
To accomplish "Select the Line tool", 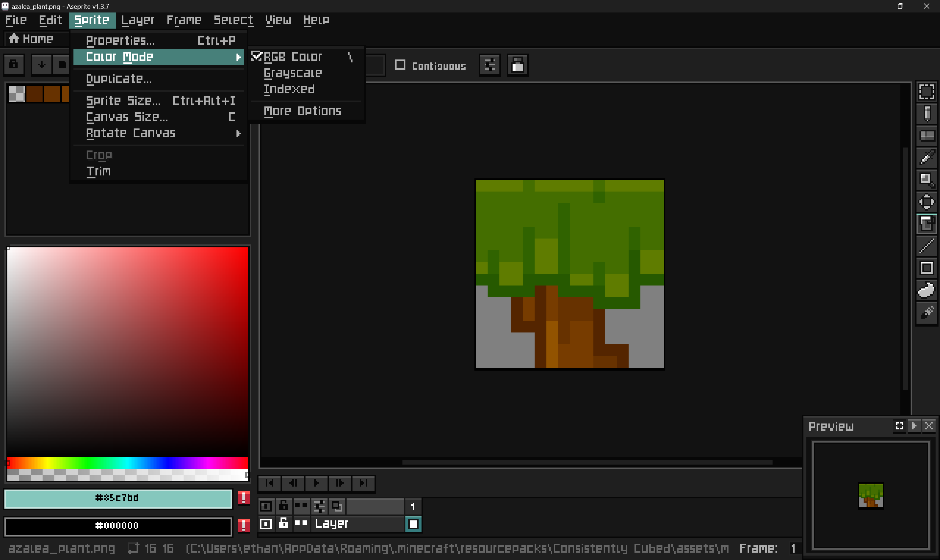I will (x=926, y=246).
